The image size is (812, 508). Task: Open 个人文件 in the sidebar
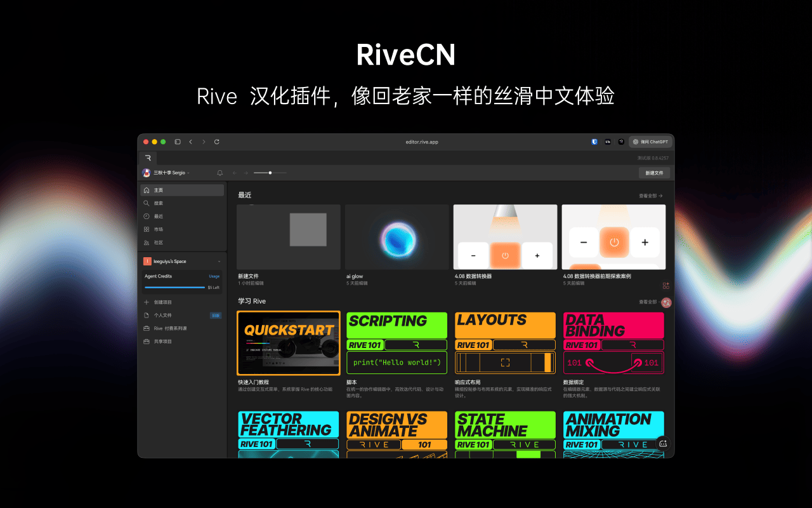pos(147,315)
